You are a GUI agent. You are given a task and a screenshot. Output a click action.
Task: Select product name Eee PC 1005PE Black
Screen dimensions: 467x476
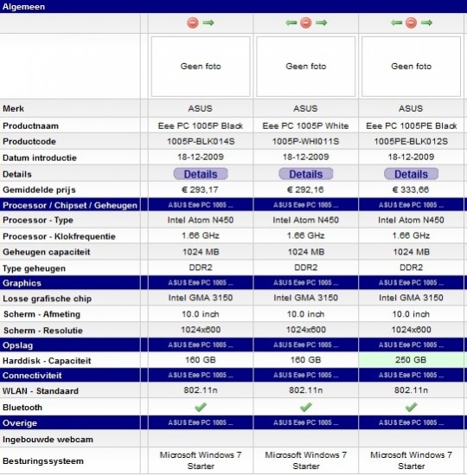[x=411, y=125]
